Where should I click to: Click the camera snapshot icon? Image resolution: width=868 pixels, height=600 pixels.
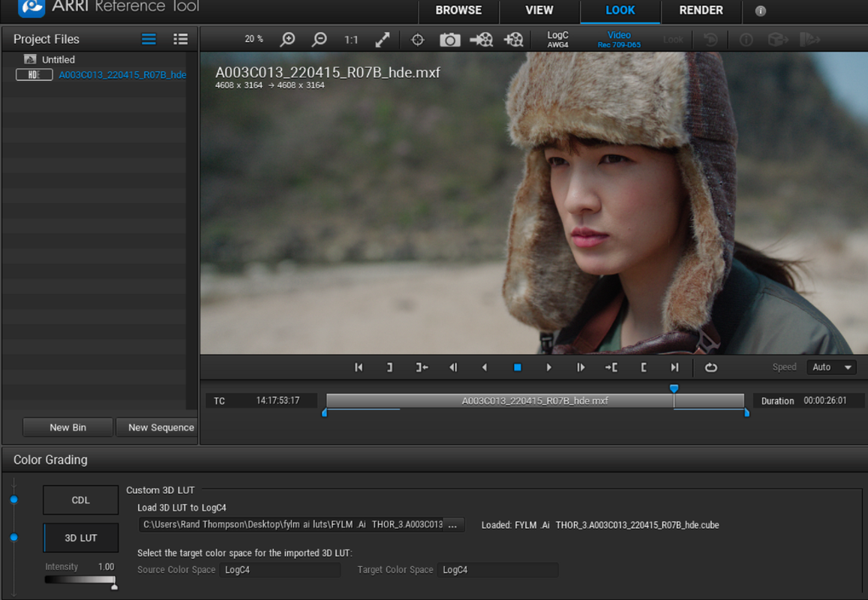pos(449,40)
